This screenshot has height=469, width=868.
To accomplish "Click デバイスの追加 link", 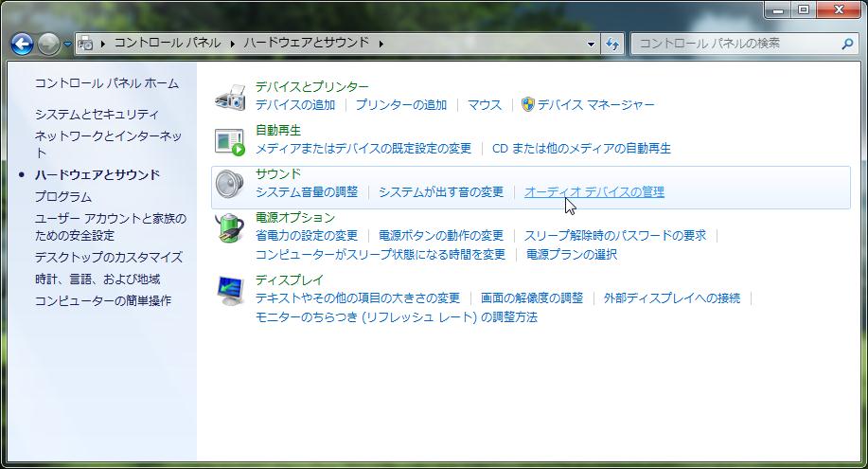I will click(295, 105).
